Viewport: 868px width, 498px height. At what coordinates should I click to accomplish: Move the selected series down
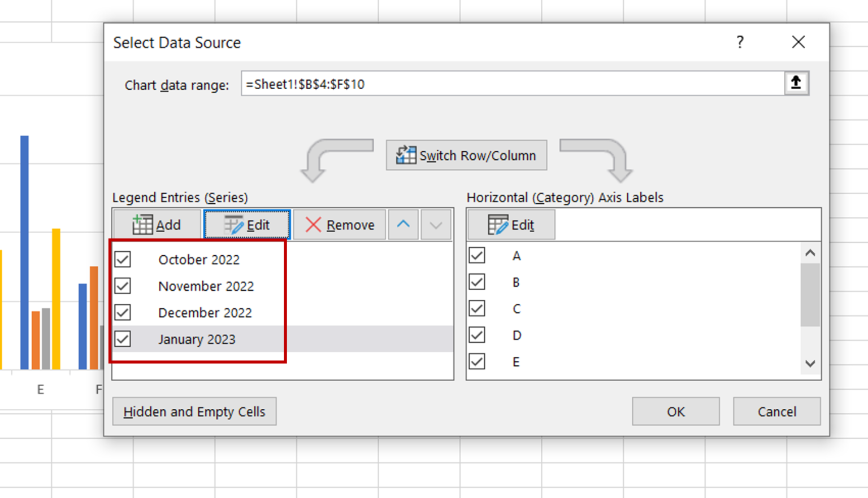(x=435, y=224)
